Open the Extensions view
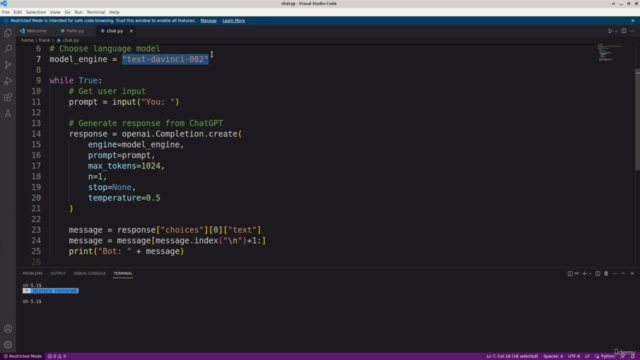Image resolution: width=640 pixels, height=360 pixels. pyautogui.click(x=8, y=97)
